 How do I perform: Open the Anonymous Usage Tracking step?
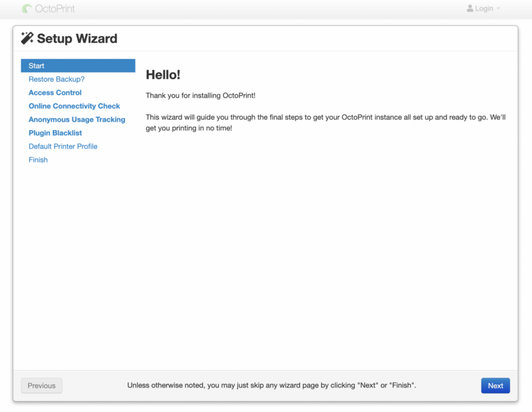click(x=76, y=120)
